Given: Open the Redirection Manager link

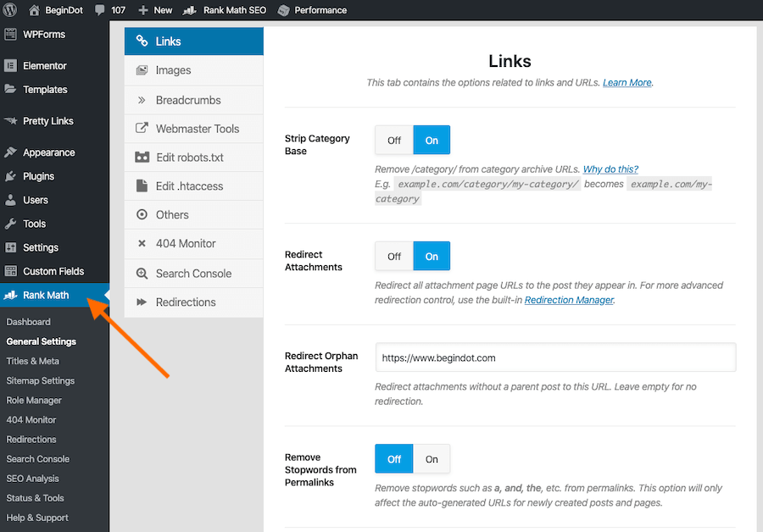Looking at the screenshot, I should (x=569, y=300).
